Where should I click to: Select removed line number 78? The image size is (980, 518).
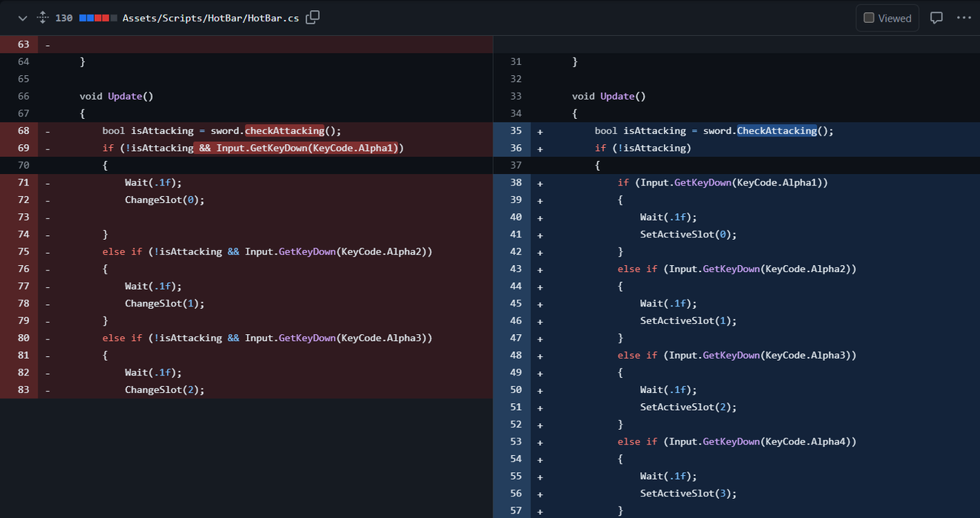(23, 303)
